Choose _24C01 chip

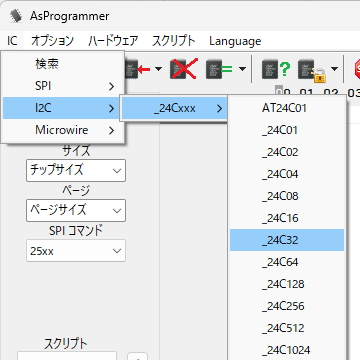tap(287, 130)
